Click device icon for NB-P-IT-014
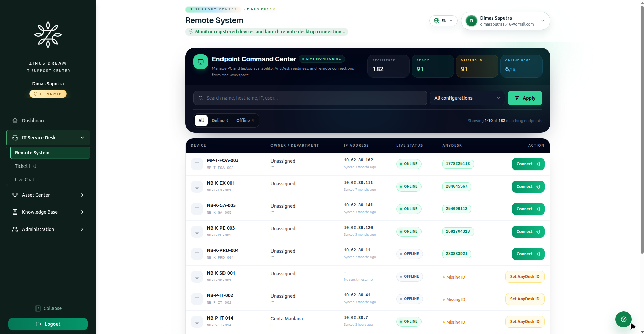 pyautogui.click(x=197, y=322)
